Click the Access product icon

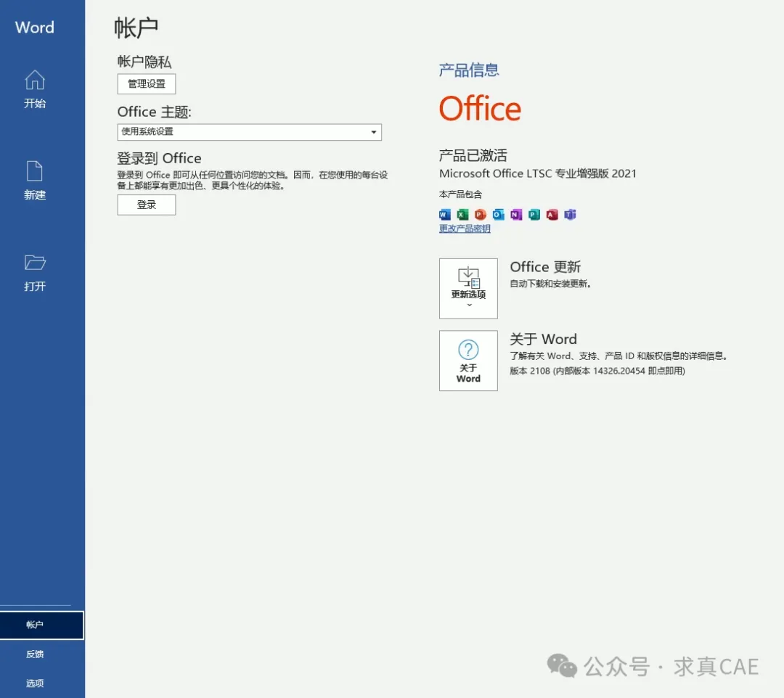552,215
